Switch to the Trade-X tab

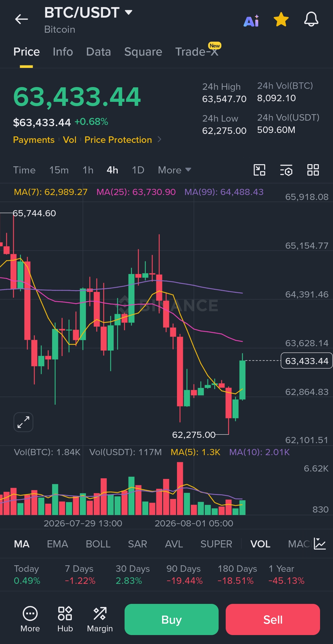pyautogui.click(x=197, y=52)
